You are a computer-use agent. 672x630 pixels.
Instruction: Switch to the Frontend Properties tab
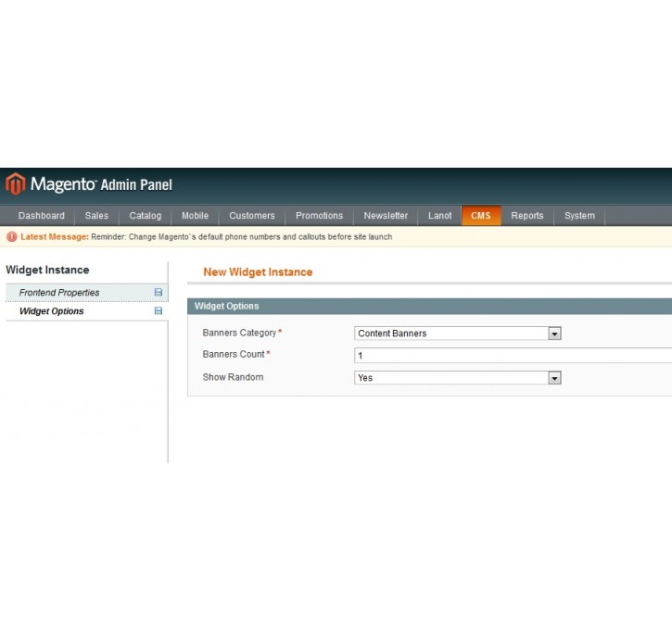pos(59,293)
